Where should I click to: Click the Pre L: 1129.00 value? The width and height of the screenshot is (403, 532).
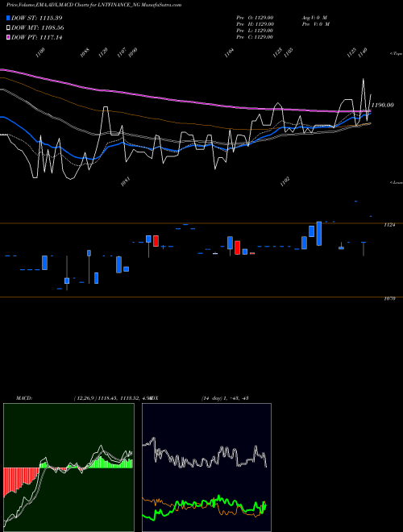pyautogui.click(x=255, y=31)
